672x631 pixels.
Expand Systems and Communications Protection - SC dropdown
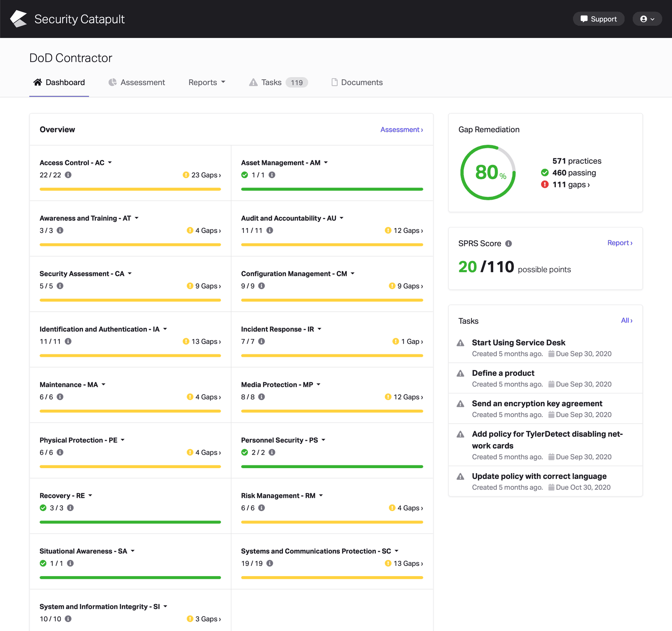[x=396, y=551]
